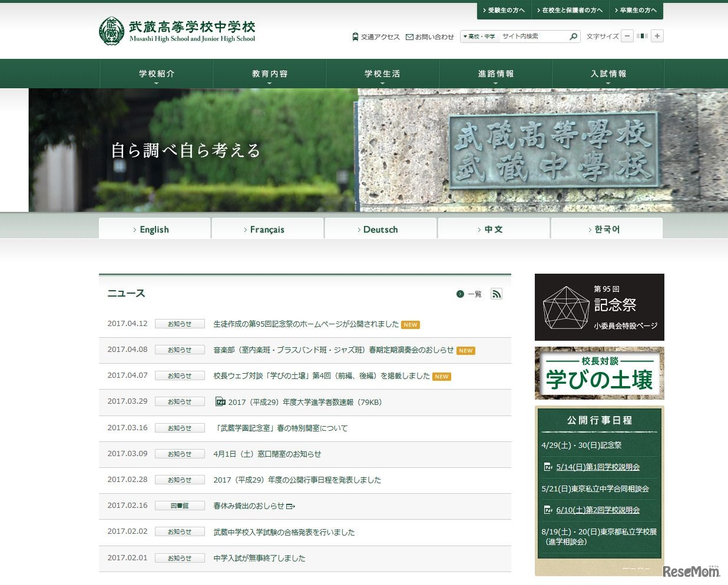Open the 高校・中学 search scope dropdown
This screenshot has width=728, height=585.
pyautogui.click(x=479, y=36)
